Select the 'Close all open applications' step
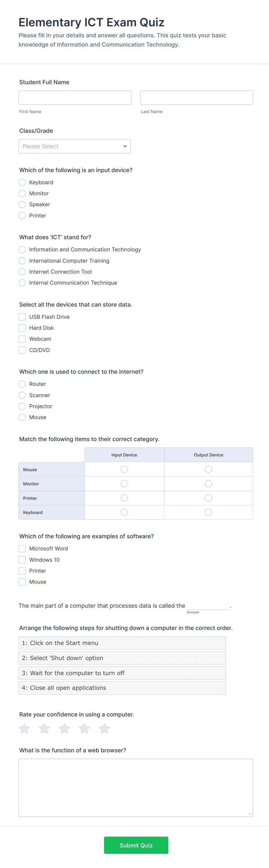 coord(122,688)
